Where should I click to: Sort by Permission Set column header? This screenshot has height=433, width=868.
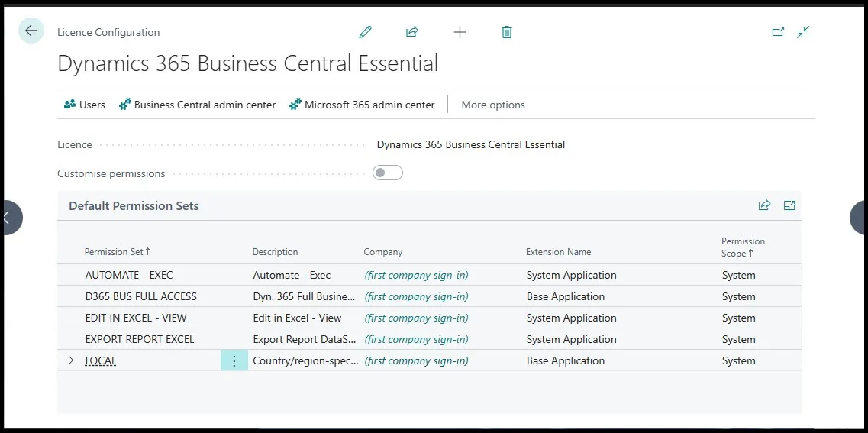(x=118, y=252)
